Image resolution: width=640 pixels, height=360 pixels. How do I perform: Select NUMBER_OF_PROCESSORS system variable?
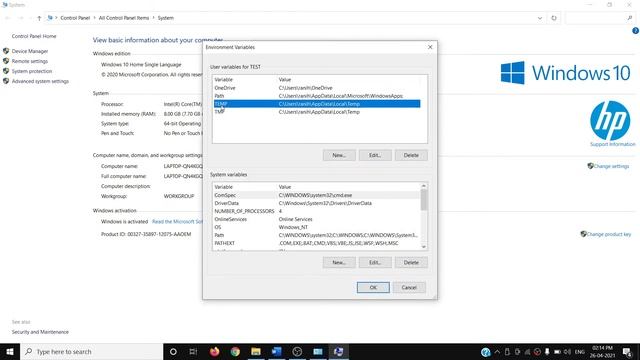316,211
